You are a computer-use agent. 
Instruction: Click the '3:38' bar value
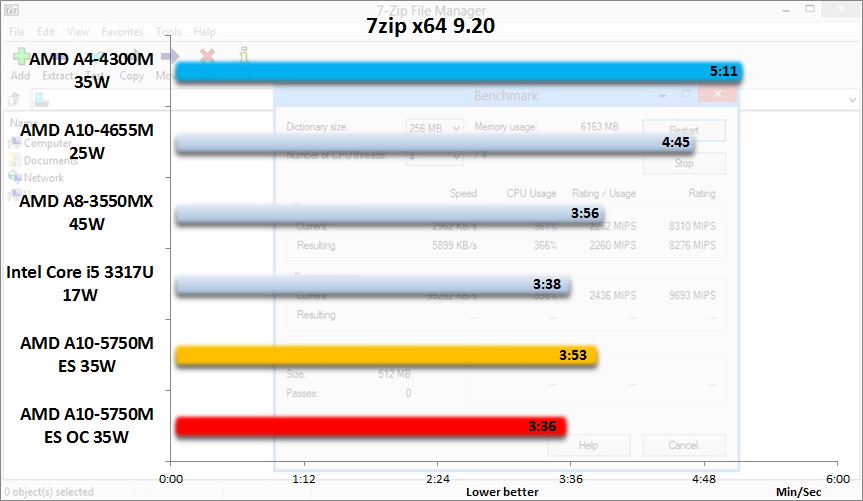(x=547, y=284)
